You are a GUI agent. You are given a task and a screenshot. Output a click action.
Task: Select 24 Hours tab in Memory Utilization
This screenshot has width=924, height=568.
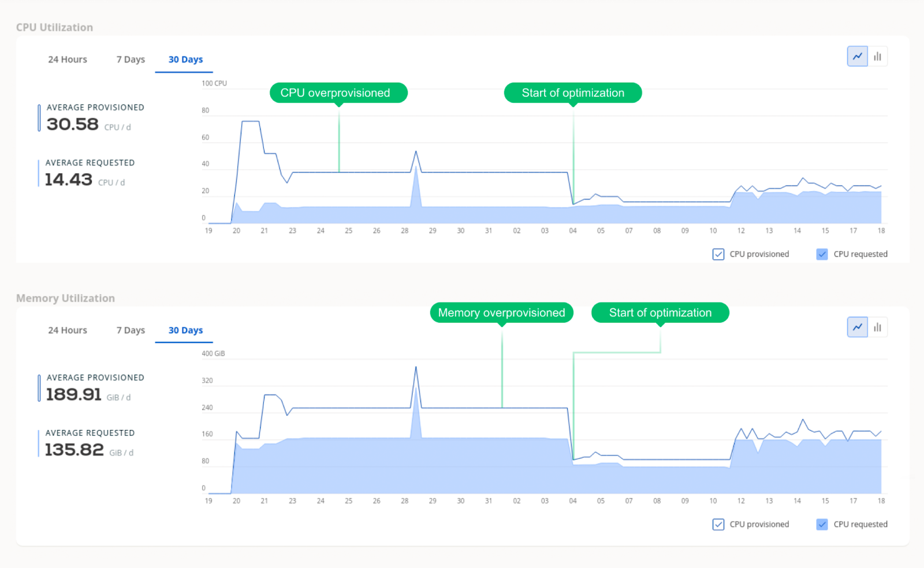68,330
